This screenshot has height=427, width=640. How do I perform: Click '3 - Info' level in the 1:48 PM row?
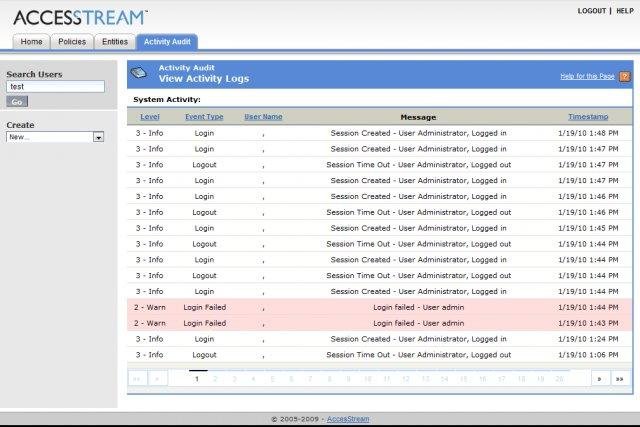[x=150, y=133]
